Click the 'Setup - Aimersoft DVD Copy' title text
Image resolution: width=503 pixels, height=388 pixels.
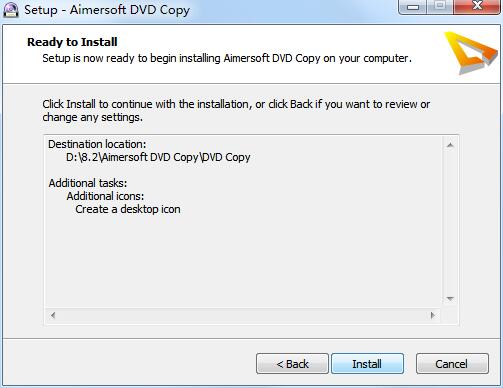tap(107, 10)
